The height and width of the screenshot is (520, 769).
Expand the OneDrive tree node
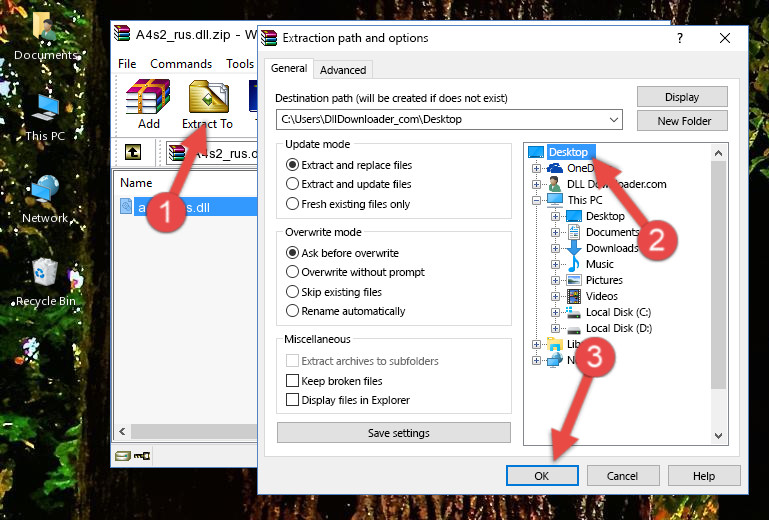[x=536, y=168]
